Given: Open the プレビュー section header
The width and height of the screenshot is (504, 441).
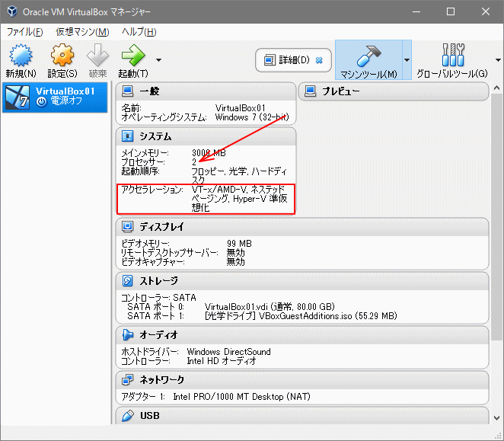Looking at the screenshot, I should [x=394, y=91].
